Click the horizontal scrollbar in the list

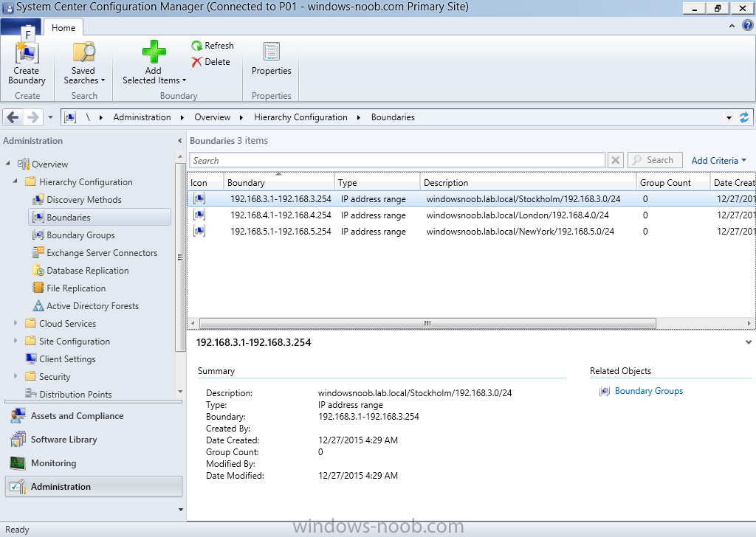tap(427, 323)
